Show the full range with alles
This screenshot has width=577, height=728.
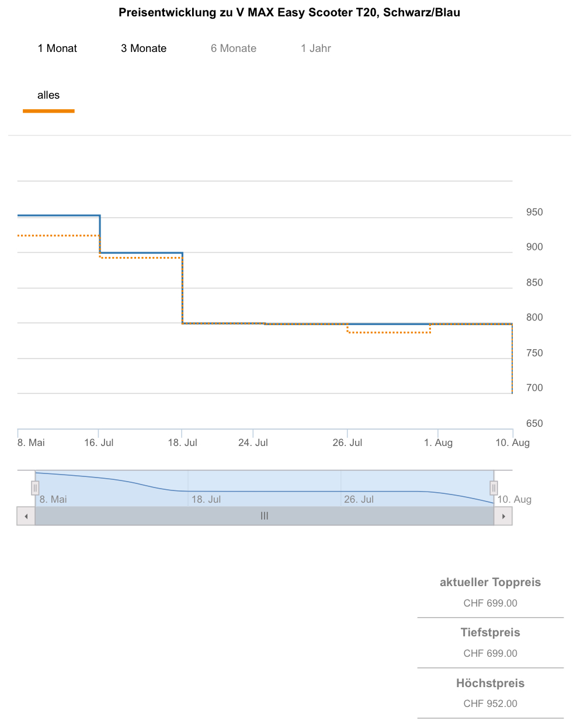tap(48, 95)
